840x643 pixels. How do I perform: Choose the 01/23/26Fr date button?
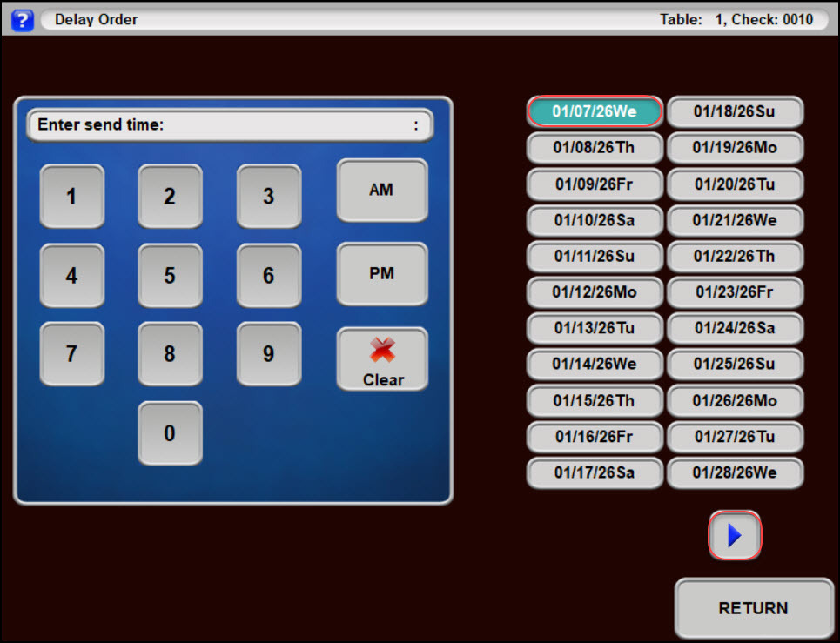735,292
